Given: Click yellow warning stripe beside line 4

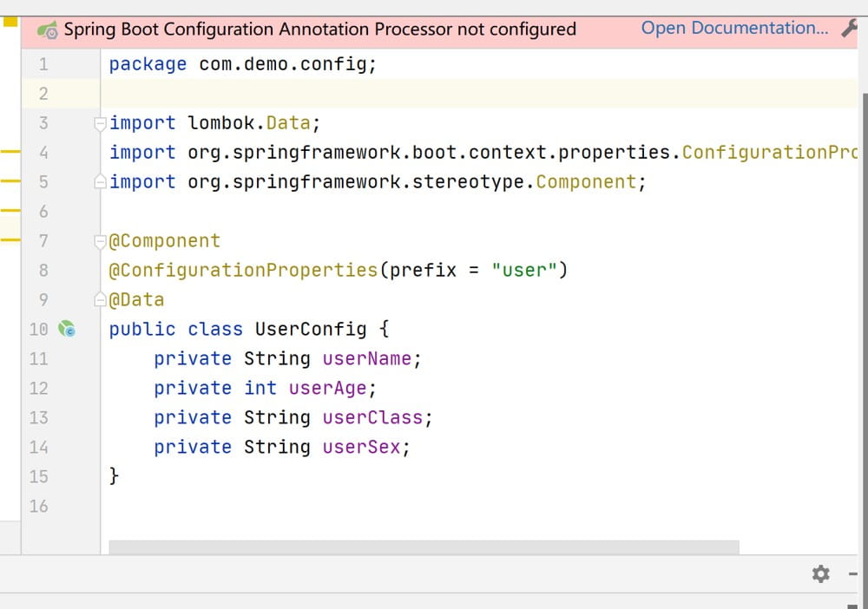Looking at the screenshot, I should click(10, 151).
